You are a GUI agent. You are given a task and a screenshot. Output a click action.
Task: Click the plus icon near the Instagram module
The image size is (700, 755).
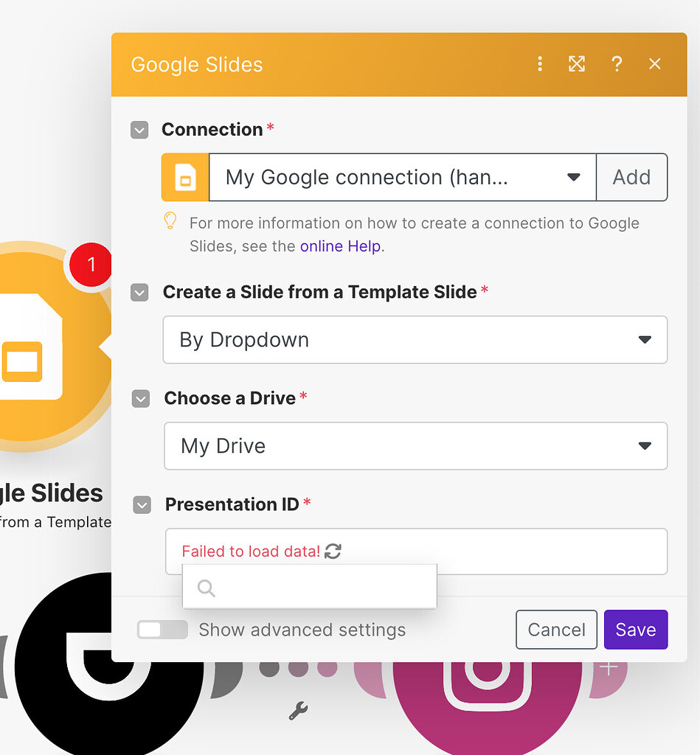(608, 667)
